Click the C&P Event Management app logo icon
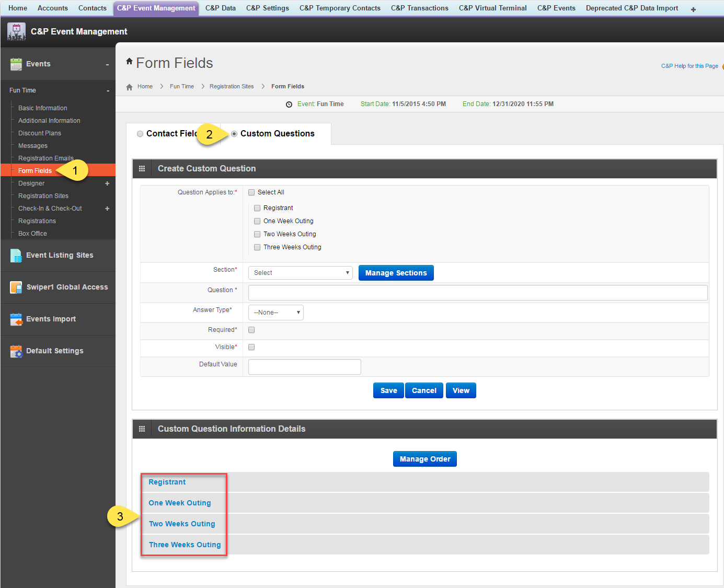Screen dimensions: 724x588 point(16,31)
